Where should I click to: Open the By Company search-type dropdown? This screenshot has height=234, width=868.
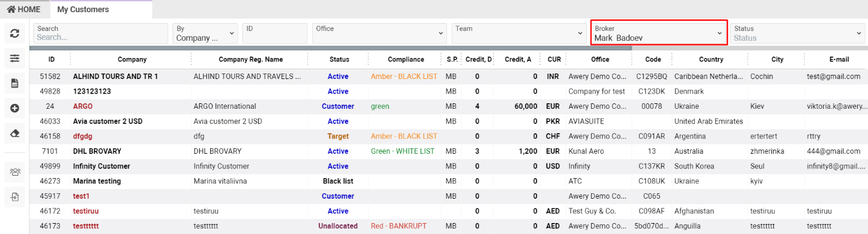(205, 33)
